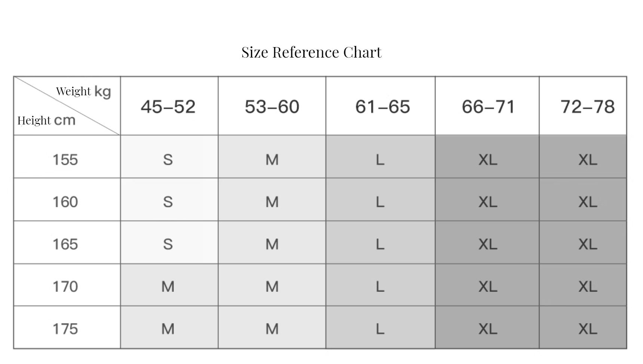The image size is (643, 364).
Task: Click the Height cm header label
Action: pos(46,120)
